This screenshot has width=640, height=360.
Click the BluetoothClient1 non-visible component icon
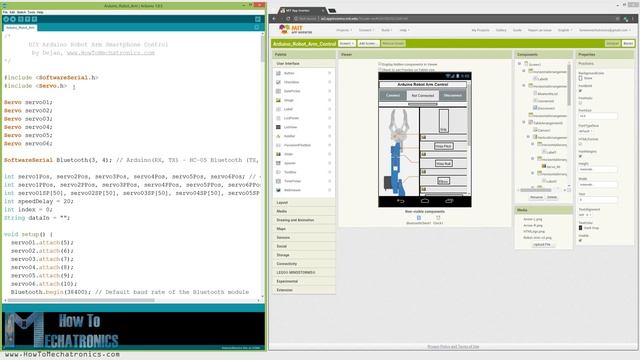coord(418,218)
